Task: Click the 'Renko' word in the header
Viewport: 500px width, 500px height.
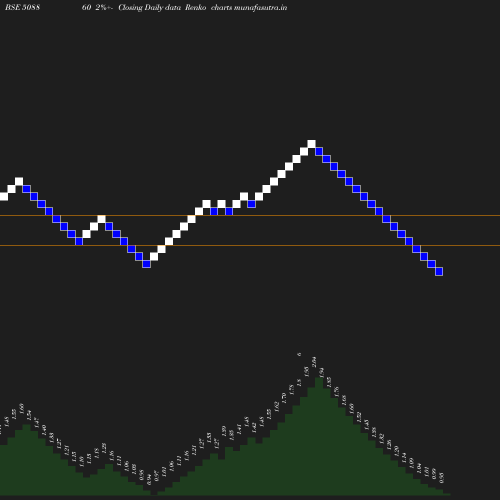Action: coord(196,7)
